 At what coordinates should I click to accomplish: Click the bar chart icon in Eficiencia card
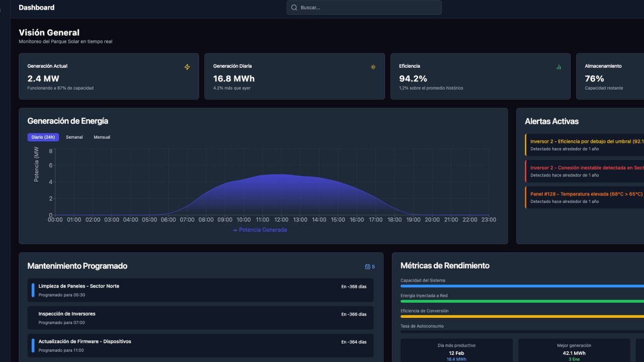pos(558,67)
